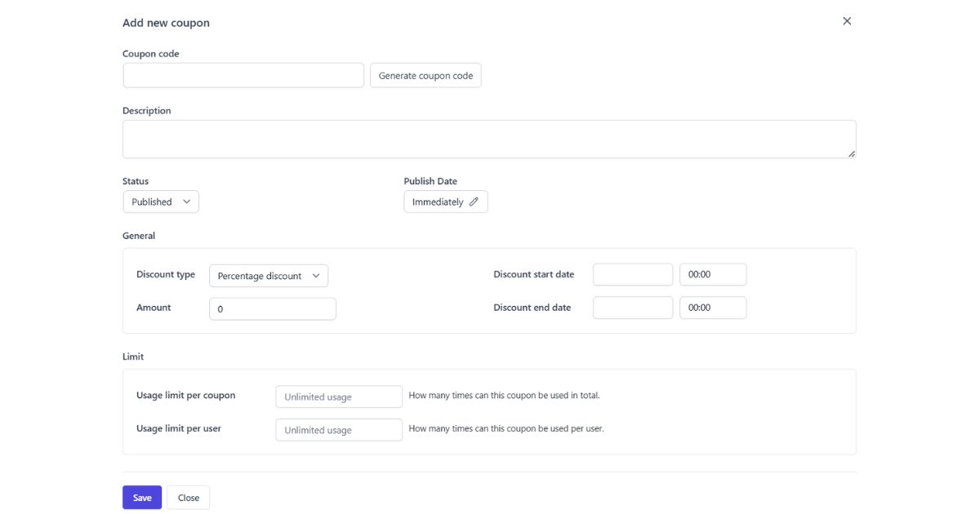Click the Generate coupon code button
Image resolution: width=980 pixels, height=514 pixels.
(x=425, y=74)
